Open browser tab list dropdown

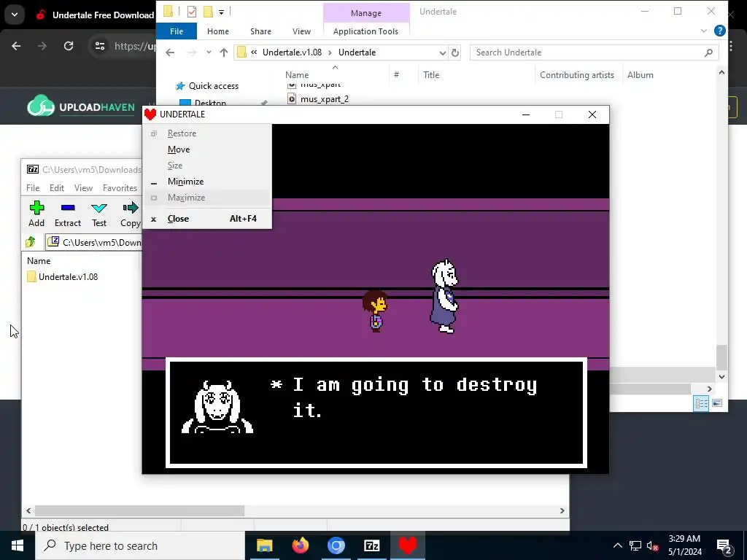(x=15, y=15)
